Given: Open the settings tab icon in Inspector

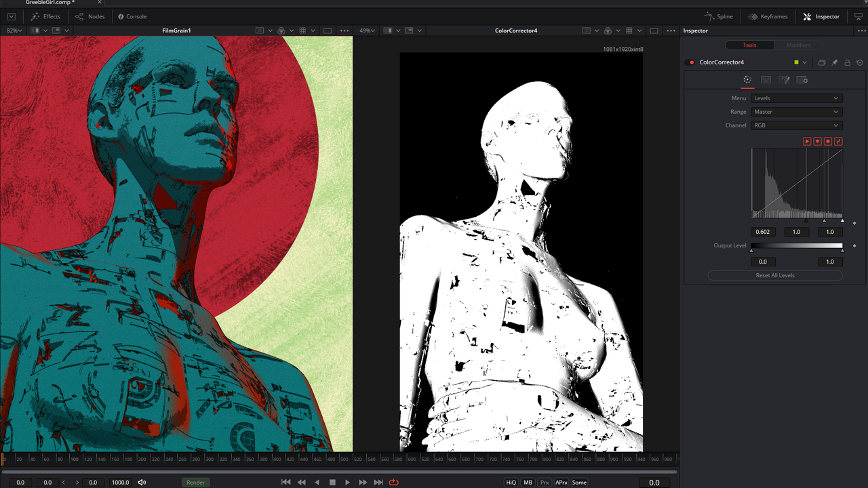Looking at the screenshot, I should pyautogui.click(x=802, y=80).
